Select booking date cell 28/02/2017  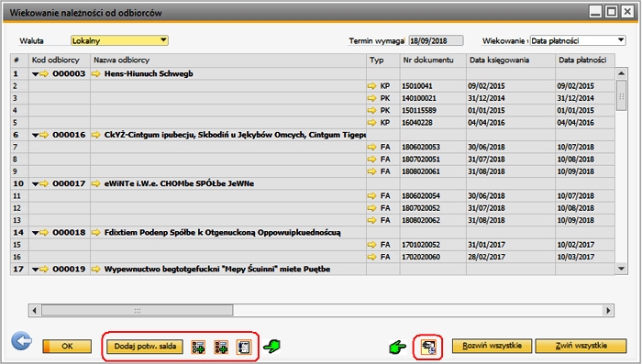tap(511, 257)
